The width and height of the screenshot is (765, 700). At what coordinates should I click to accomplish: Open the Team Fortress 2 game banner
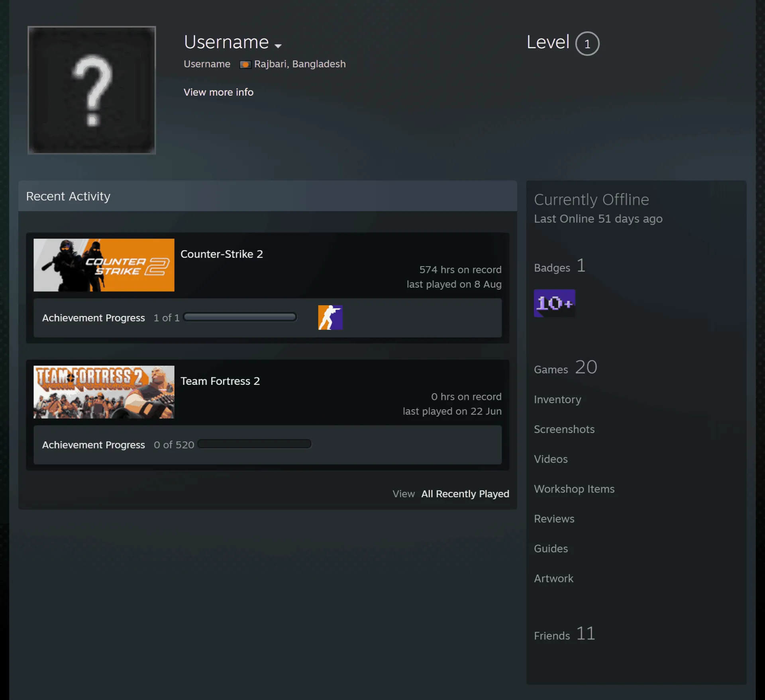(104, 392)
